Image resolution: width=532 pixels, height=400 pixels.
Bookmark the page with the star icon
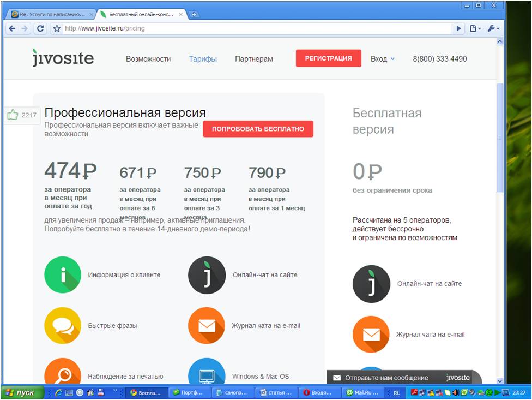point(57,28)
